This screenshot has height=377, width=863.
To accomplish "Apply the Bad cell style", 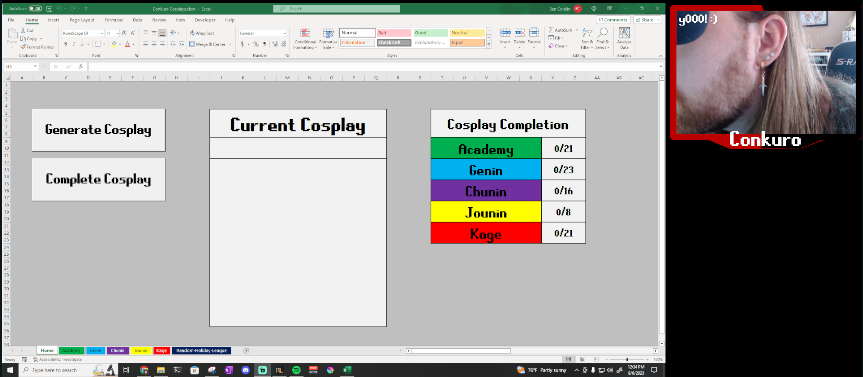I will pos(394,33).
